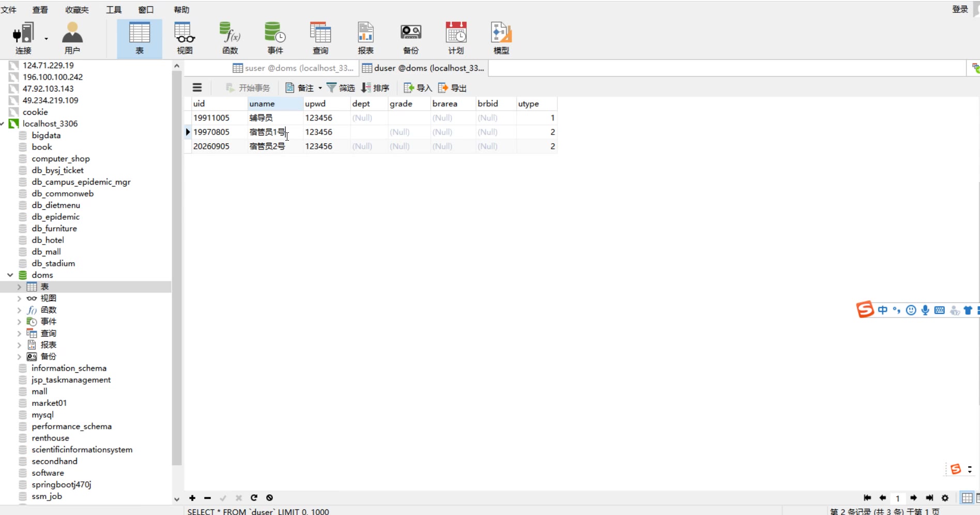Viewport: 980px width, 515px height.
Task: Delete record with the minus icon
Action: coord(207,498)
